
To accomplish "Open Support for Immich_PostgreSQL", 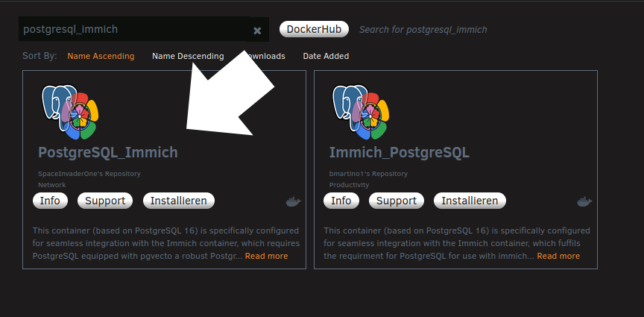I will point(397,201).
